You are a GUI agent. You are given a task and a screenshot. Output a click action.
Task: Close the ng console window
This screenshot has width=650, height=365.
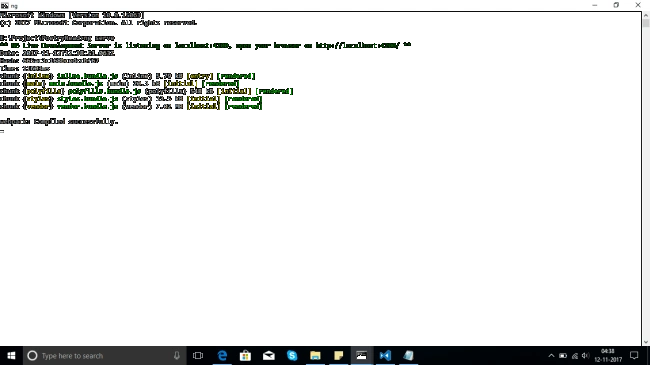(638, 5)
